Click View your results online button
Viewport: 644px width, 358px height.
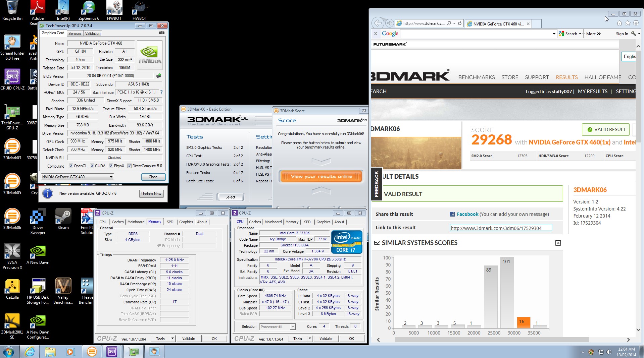321,176
